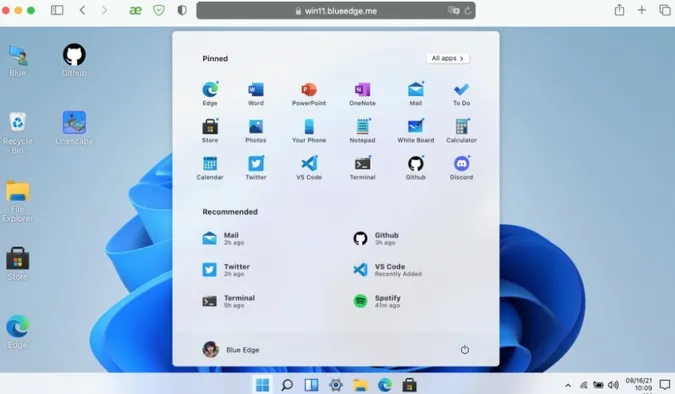Open the Calendar pinned app
The height and width of the screenshot is (394, 675).
210,168
